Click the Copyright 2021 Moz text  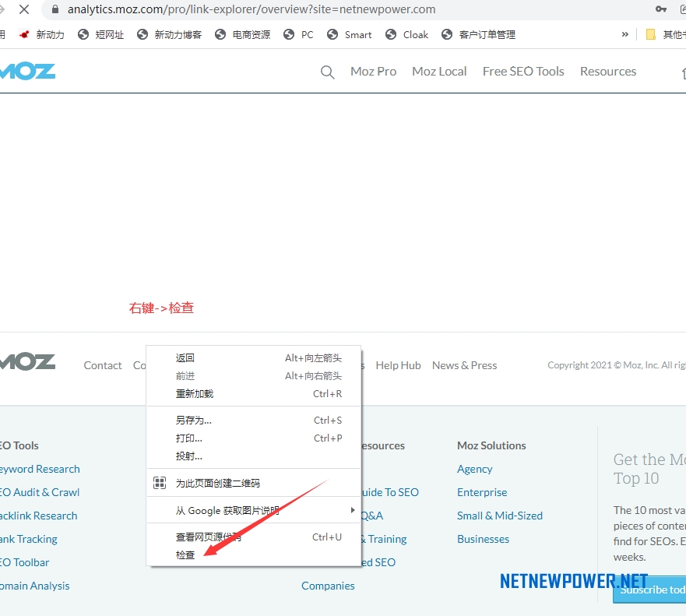617,365
